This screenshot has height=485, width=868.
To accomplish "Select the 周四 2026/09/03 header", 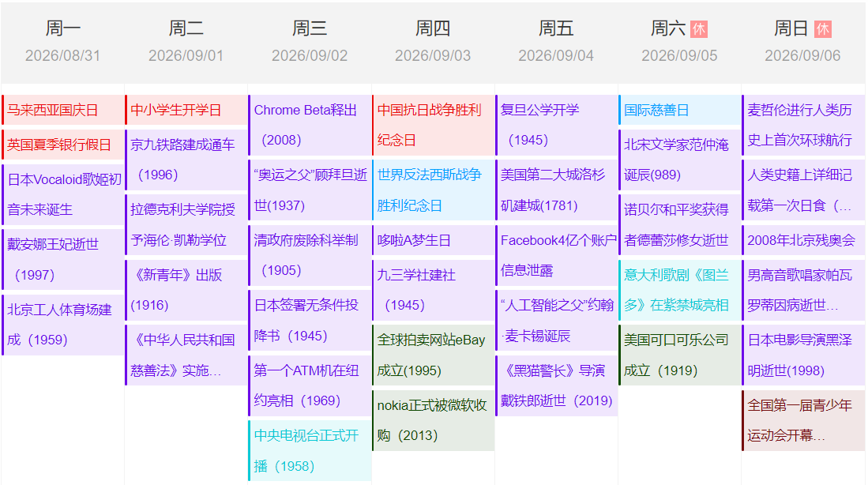I will 433,41.
